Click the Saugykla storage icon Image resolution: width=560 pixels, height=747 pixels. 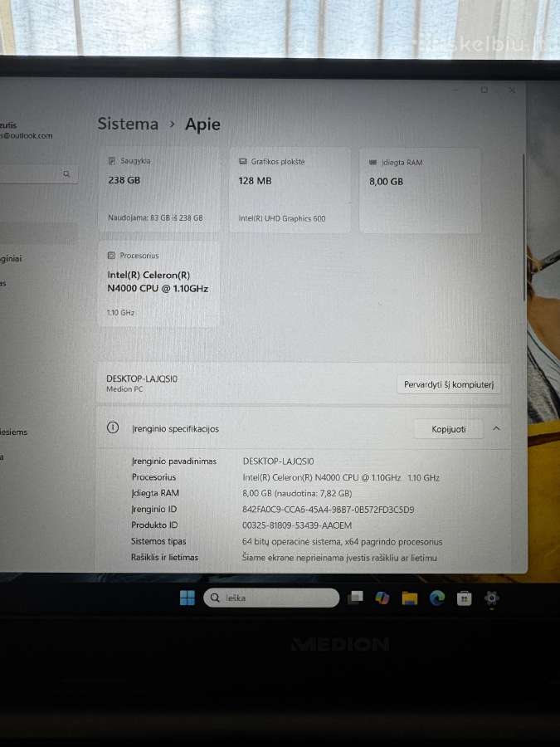[x=112, y=161]
